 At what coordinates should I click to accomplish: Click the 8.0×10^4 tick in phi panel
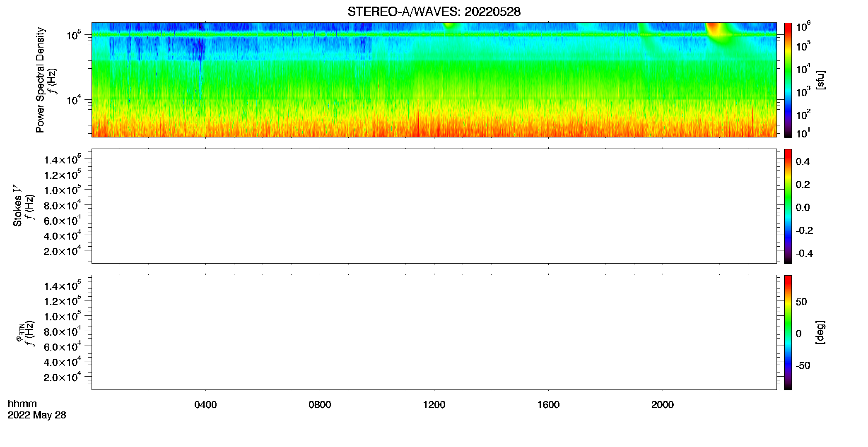(63, 331)
